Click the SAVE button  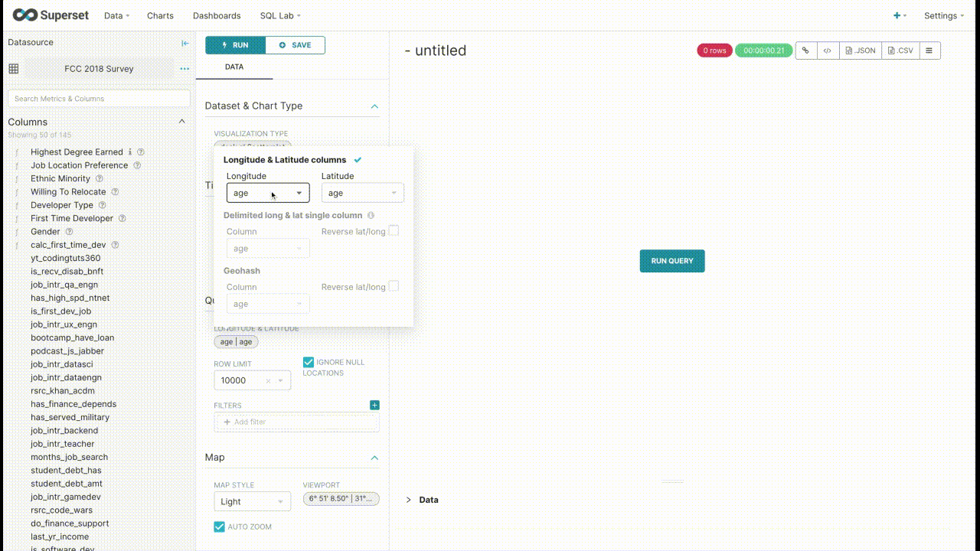(x=295, y=45)
